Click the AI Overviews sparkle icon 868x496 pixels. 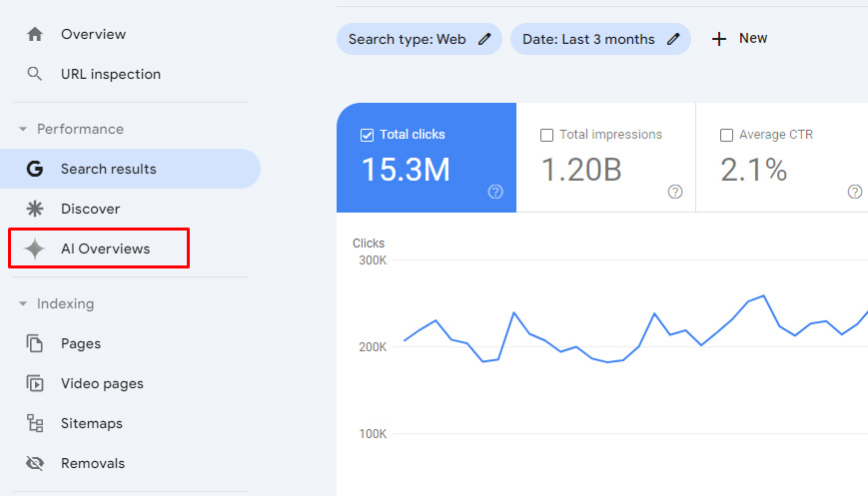pyautogui.click(x=35, y=248)
